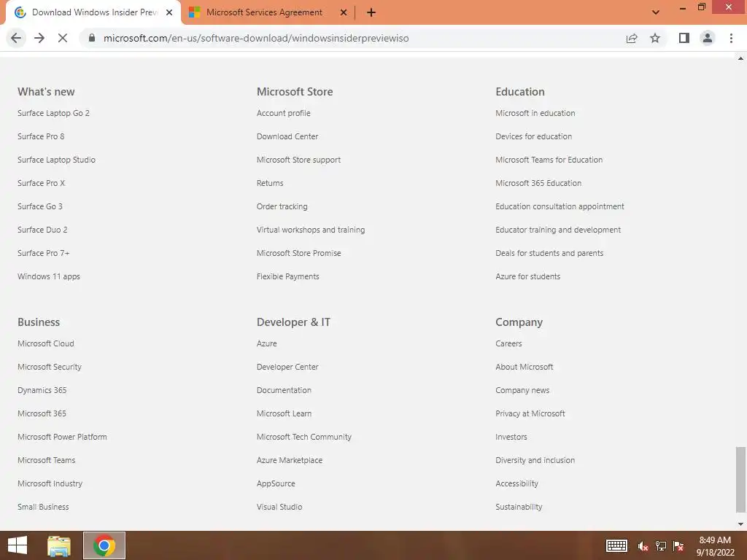
Task: Open Deals for students and parents link
Action: (x=549, y=253)
